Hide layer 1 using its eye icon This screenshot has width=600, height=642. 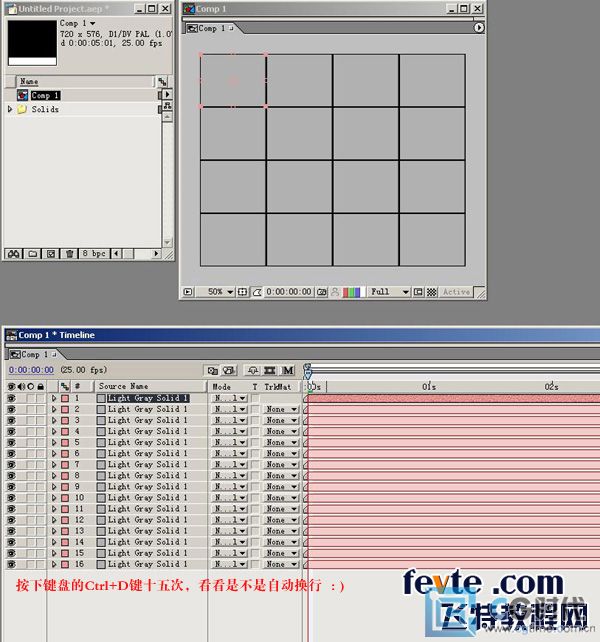[x=11, y=398]
